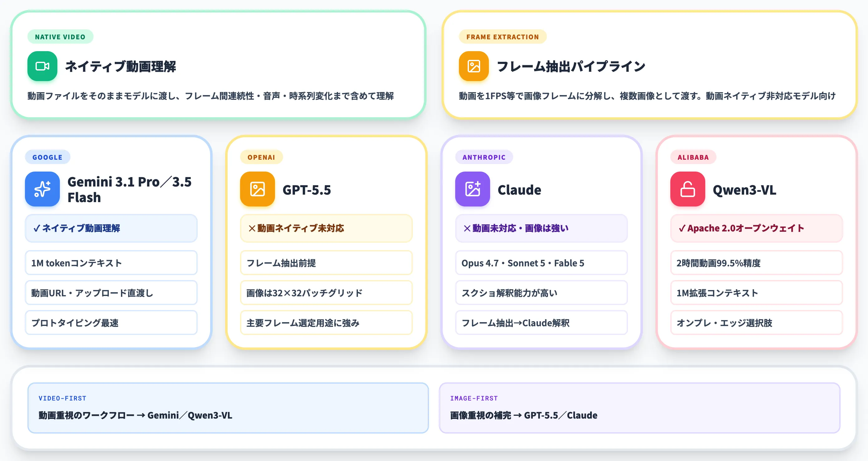Click the Qwen3-VL card title
The height and width of the screenshot is (461, 868).
[744, 190]
